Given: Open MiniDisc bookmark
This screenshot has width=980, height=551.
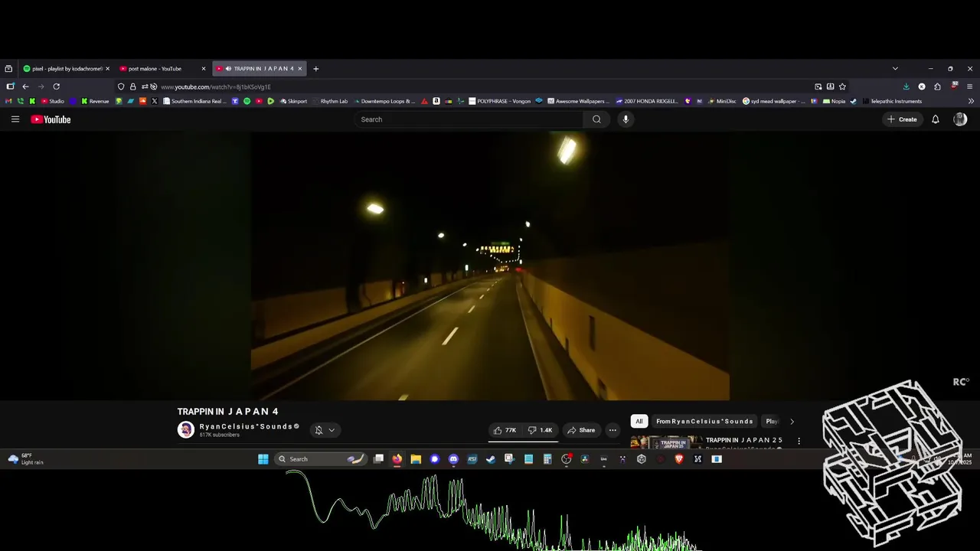Looking at the screenshot, I should pyautogui.click(x=721, y=101).
